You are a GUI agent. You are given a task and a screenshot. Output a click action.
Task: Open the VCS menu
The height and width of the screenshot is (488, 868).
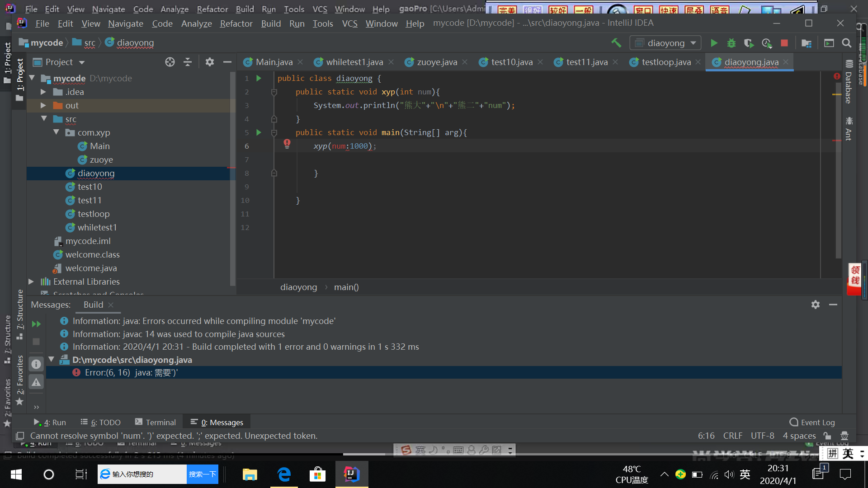tap(349, 23)
